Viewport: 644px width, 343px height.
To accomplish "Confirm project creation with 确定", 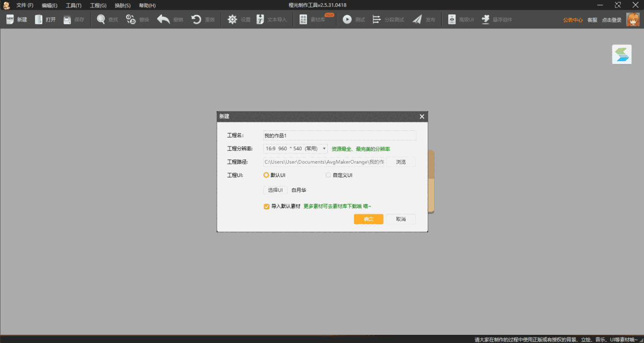I will (x=369, y=219).
